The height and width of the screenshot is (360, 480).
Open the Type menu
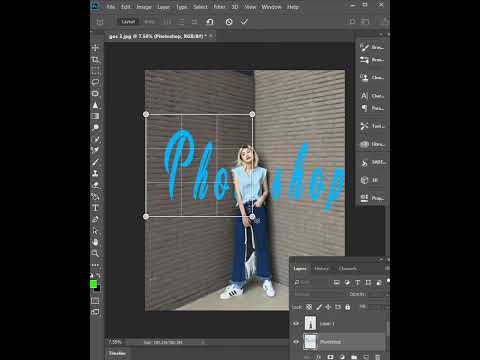[x=182, y=7]
